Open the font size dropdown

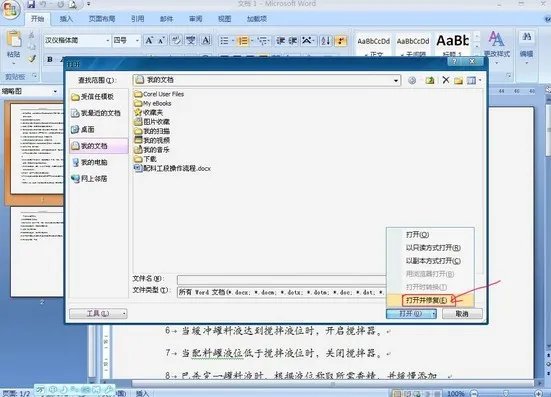[137, 41]
